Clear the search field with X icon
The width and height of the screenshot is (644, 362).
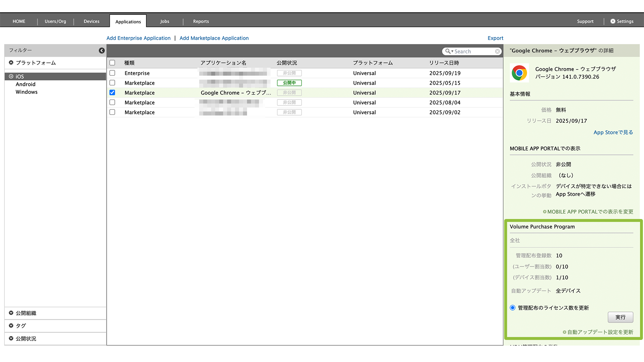point(497,51)
